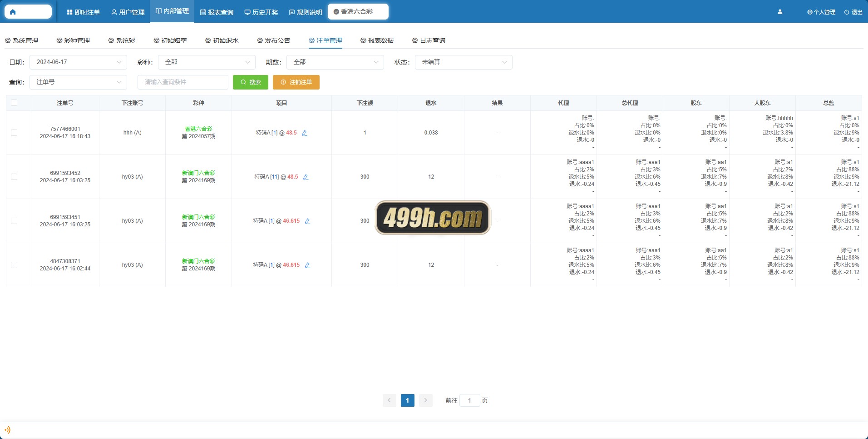Click the 下注额 column header
The height and width of the screenshot is (439, 868).
(x=365, y=103)
